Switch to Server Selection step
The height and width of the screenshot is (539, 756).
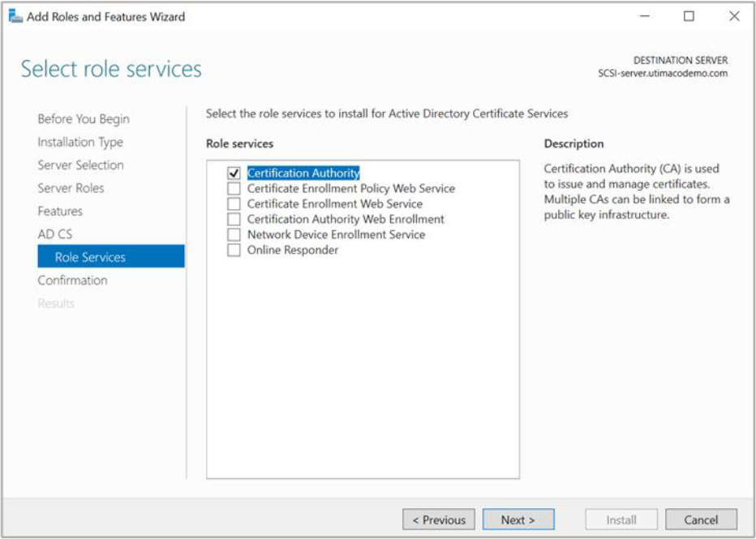point(80,165)
